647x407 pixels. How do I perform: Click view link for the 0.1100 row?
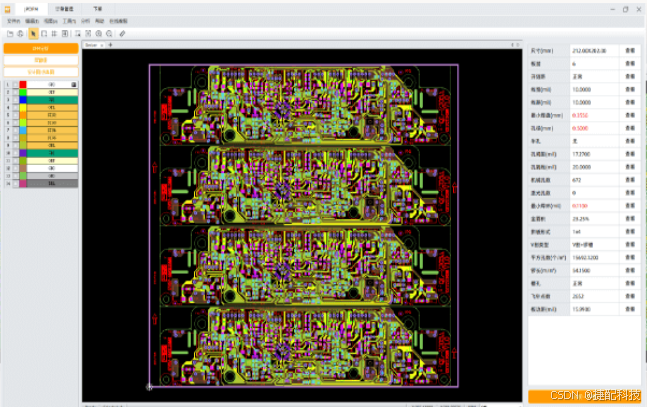630,206
